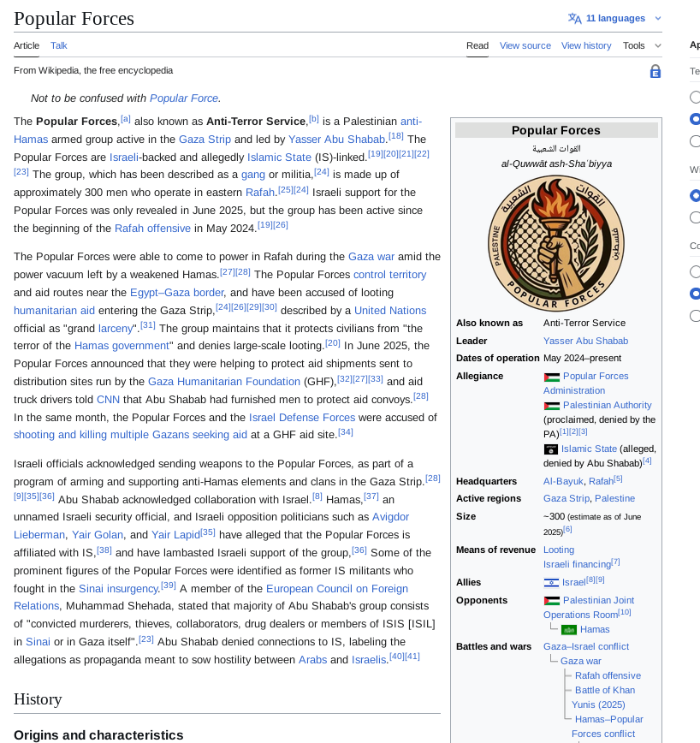Viewport: 700px width, 743px height.
Task: Click the View source tab
Action: point(525,46)
